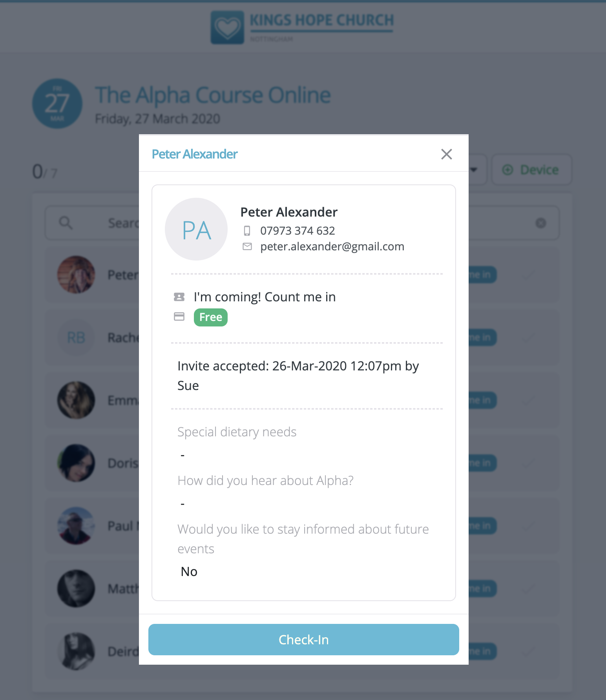
Task: Click the green Free badge
Action: [211, 317]
